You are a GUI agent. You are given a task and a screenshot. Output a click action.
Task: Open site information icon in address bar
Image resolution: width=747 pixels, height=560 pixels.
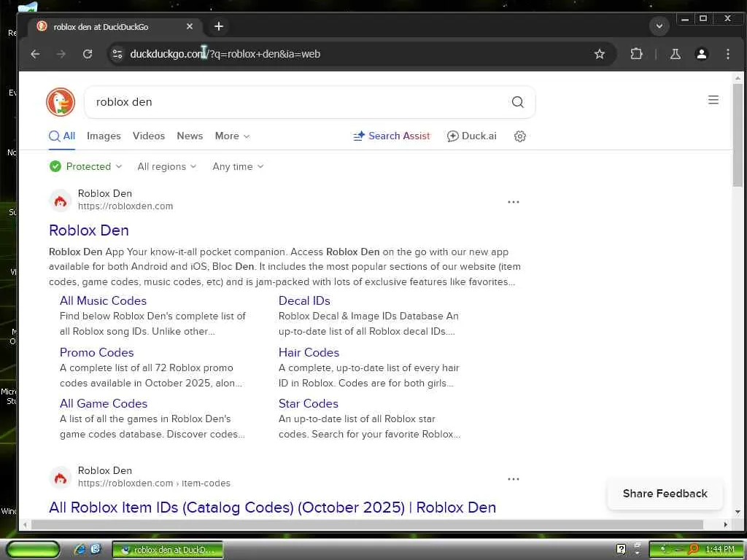[117, 54]
